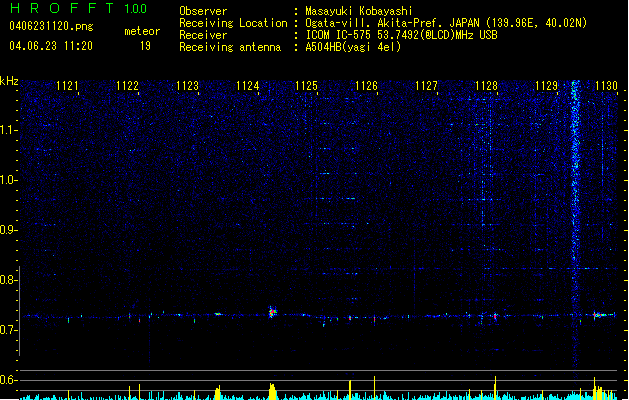This screenshot has height=400, width=629.
Task: Click the 0.6 kHz axis label
Action: 8,380
